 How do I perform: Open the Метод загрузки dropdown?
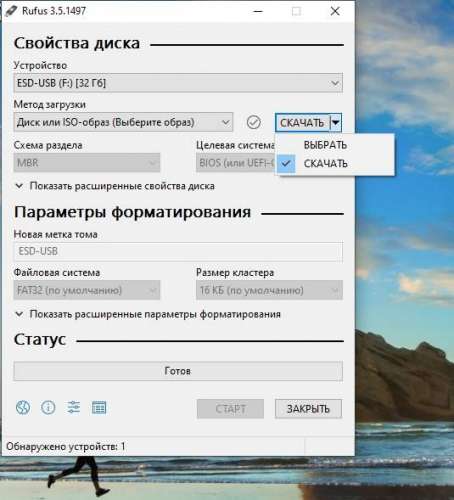click(123, 122)
